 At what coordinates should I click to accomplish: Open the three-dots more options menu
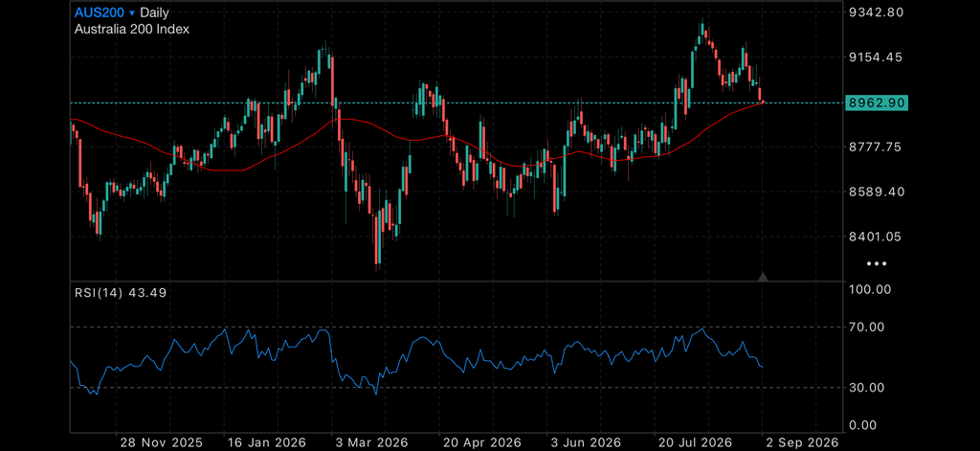877,264
